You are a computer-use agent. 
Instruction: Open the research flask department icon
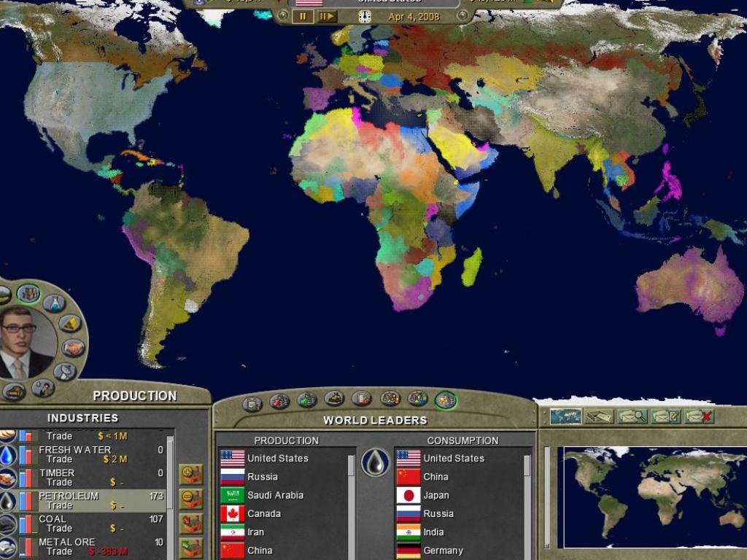[x=53, y=303]
